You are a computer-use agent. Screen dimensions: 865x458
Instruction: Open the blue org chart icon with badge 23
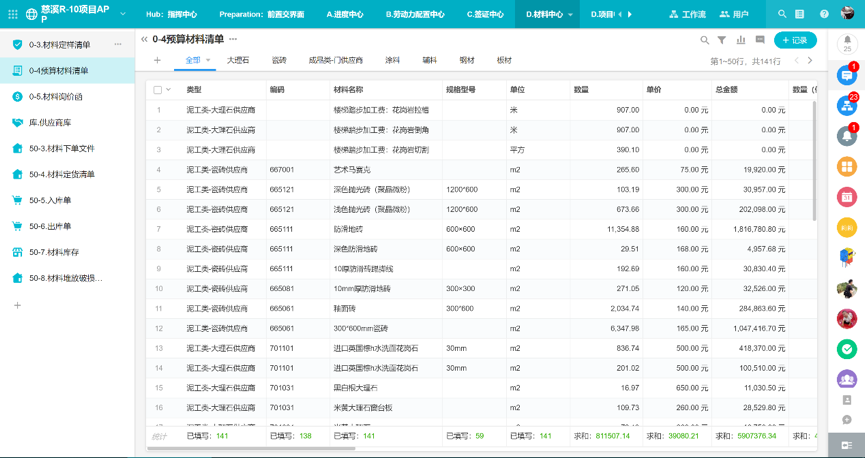pos(847,105)
